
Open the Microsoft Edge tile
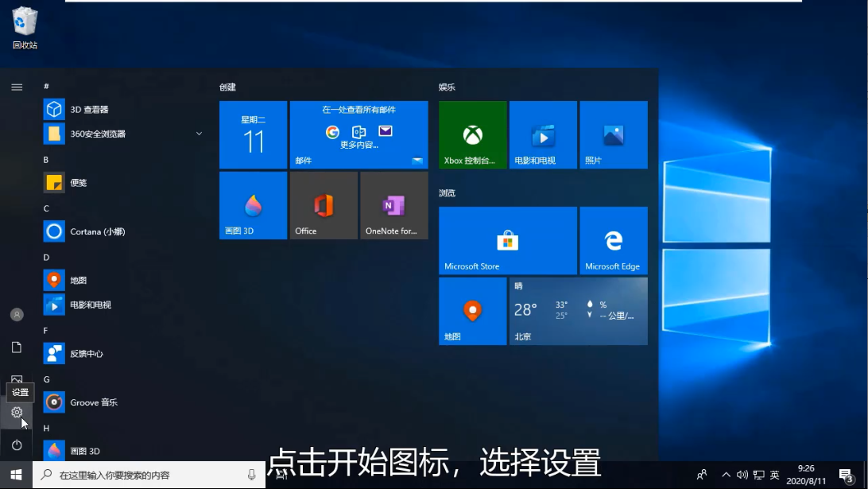click(614, 240)
